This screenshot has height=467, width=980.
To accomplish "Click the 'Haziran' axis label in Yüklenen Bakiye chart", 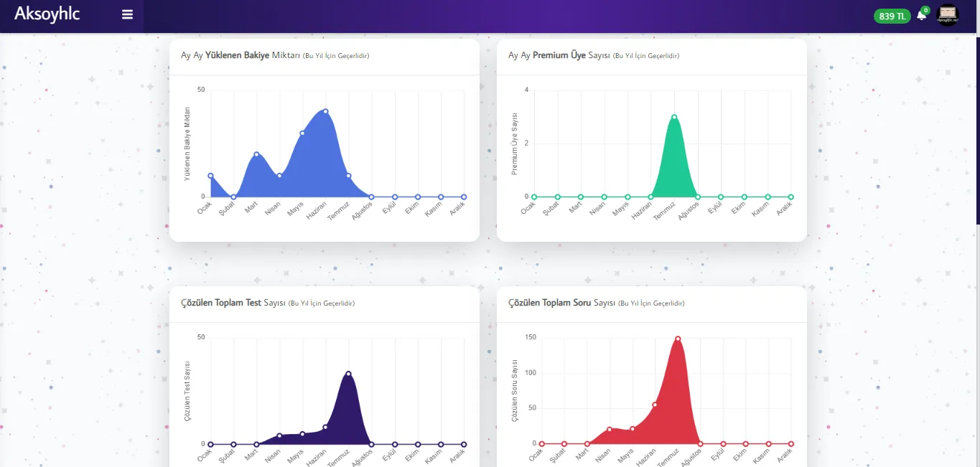I will [317, 211].
